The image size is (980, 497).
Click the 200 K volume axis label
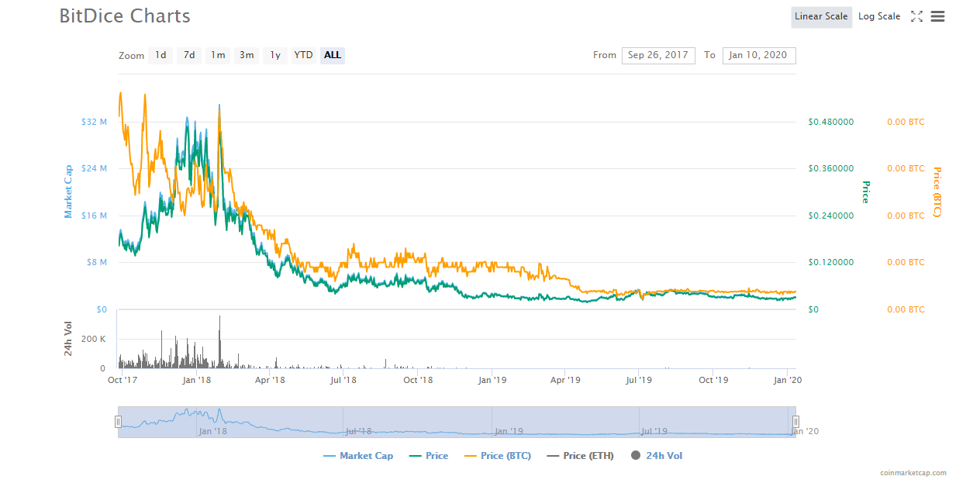(x=93, y=340)
